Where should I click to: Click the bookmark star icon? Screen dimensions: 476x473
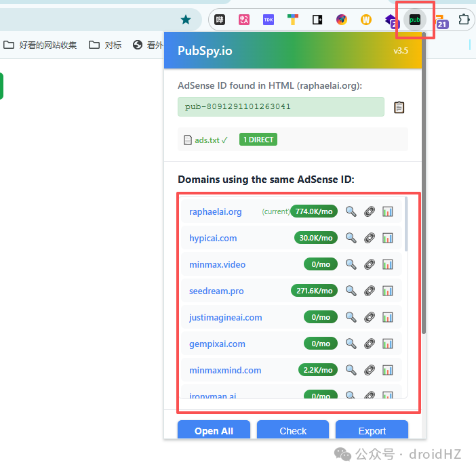tap(186, 20)
